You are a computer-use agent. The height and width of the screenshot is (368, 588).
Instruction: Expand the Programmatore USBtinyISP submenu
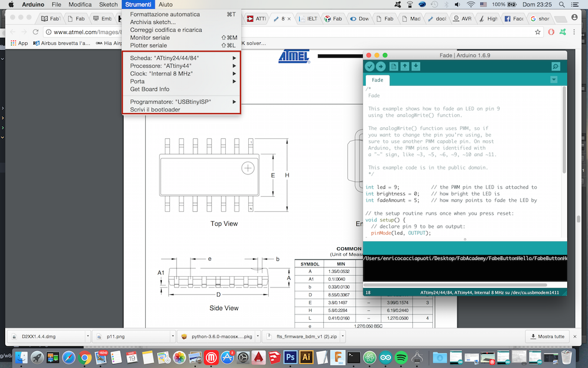182,102
